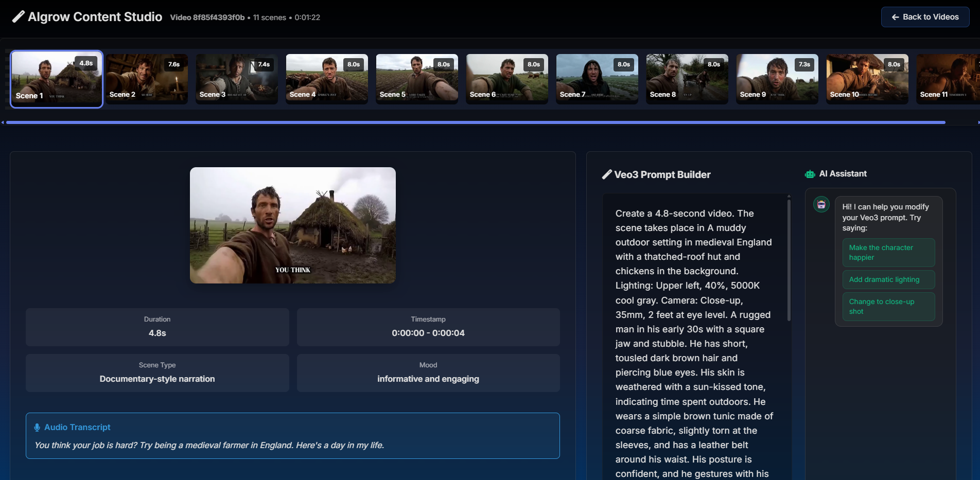Select the Scene 5 thumbnail
The image size is (980, 480).
[x=417, y=79]
